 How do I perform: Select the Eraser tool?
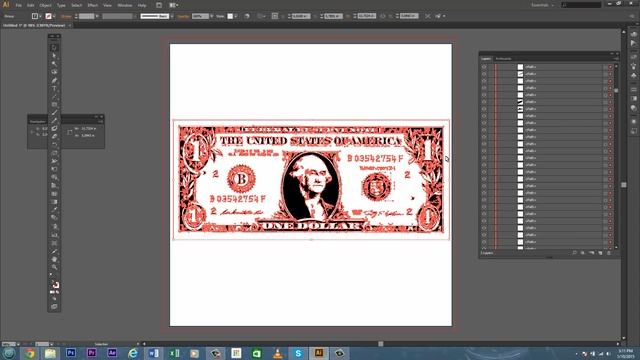(54, 137)
